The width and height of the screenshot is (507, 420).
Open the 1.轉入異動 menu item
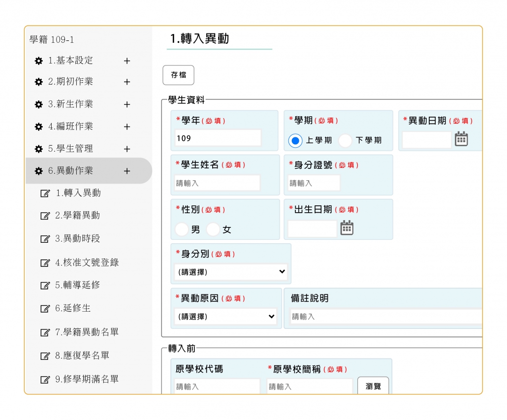(78, 193)
